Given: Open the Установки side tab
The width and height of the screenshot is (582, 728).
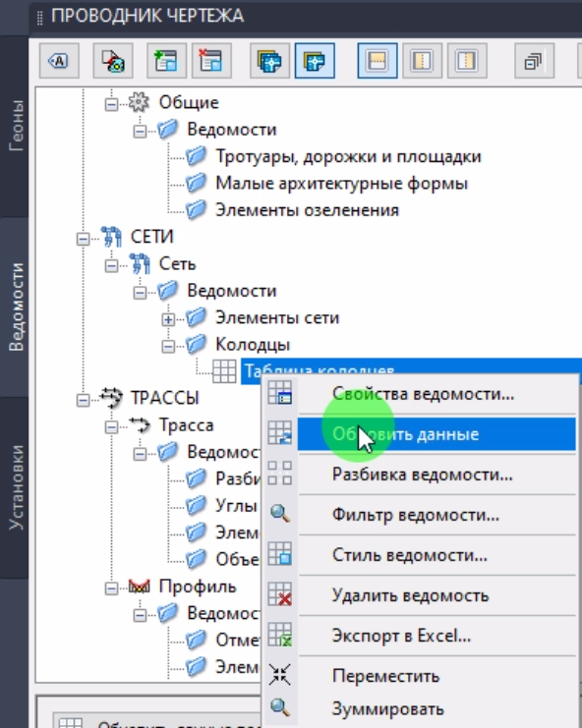Looking at the screenshot, I should (16, 487).
